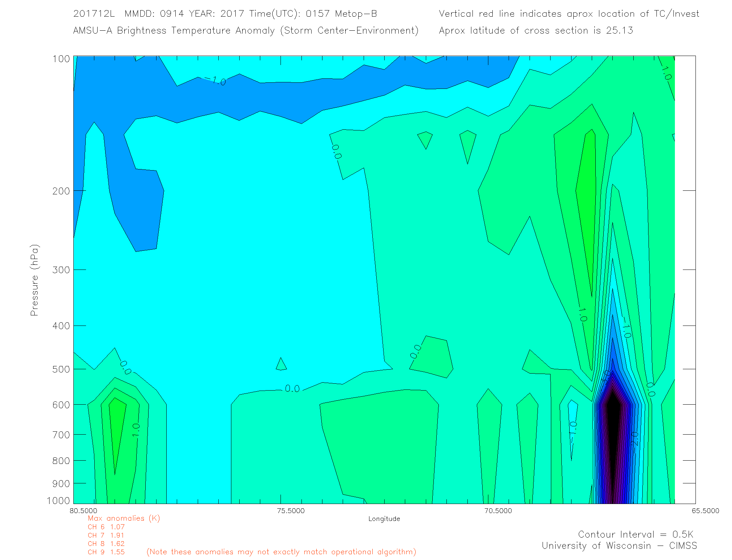
Task: Click the Max anomalies (K) heading
Action: click(124, 518)
